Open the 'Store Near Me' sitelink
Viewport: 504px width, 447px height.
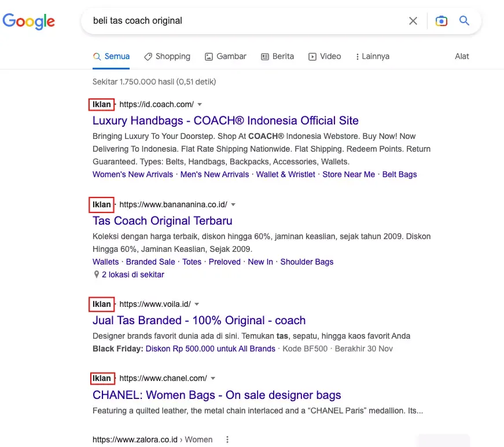348,174
